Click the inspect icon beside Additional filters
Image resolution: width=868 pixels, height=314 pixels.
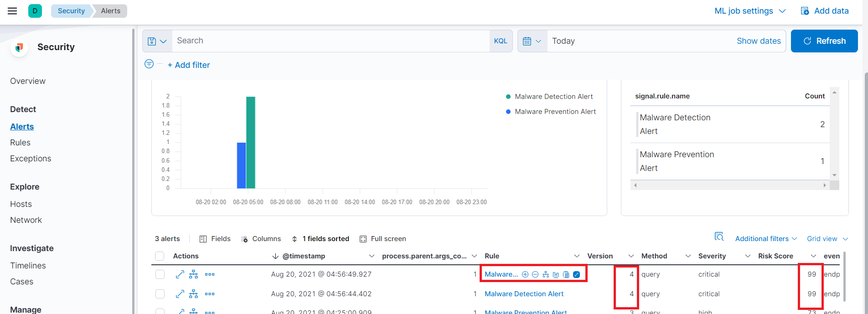click(x=719, y=237)
